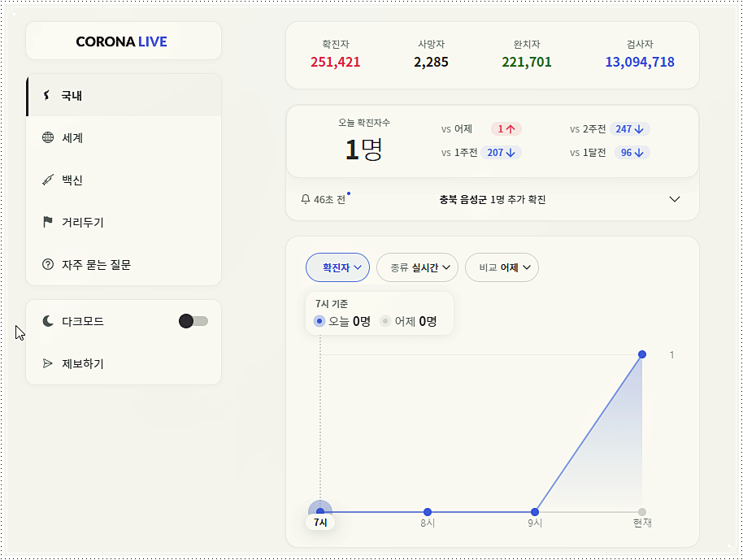Click the 완치자 total 221,701

527,62
